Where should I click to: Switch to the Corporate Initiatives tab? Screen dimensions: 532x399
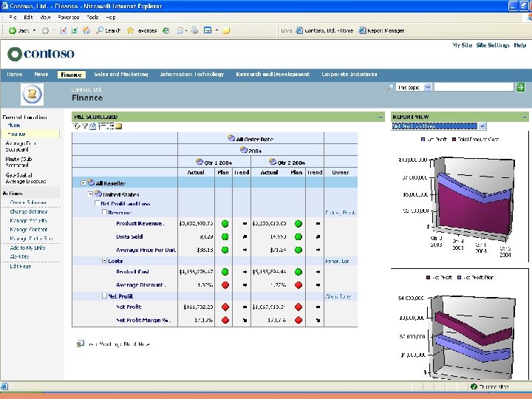tap(349, 74)
